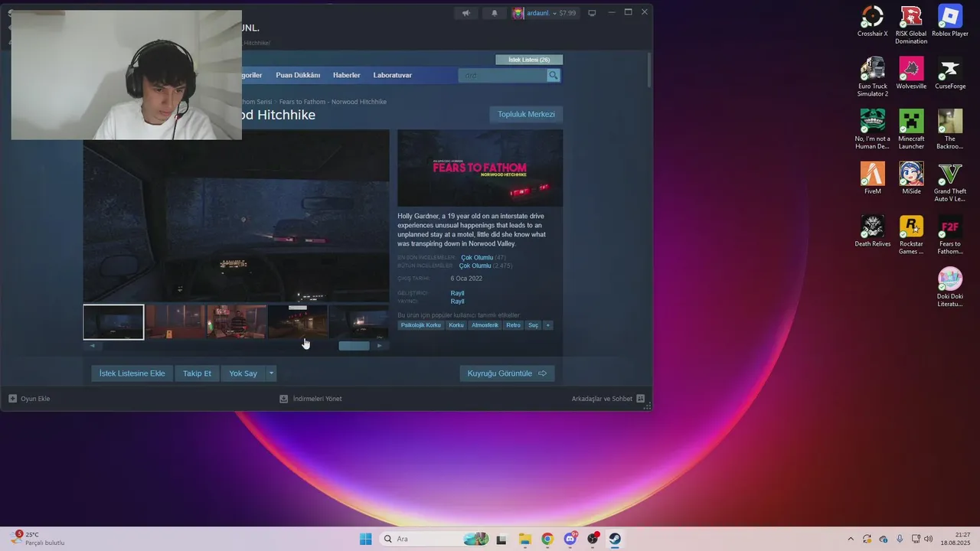This screenshot has height=551, width=980.
Task: Open the Haberler tab
Action: [x=347, y=75]
